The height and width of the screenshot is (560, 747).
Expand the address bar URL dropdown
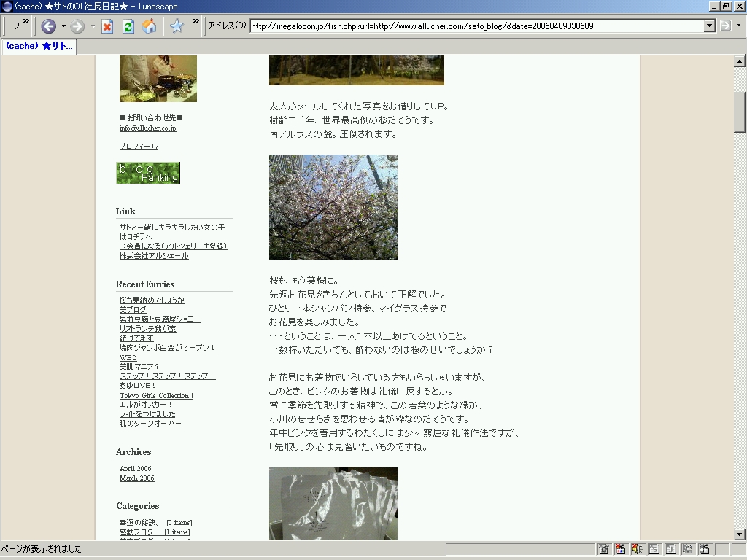(710, 26)
